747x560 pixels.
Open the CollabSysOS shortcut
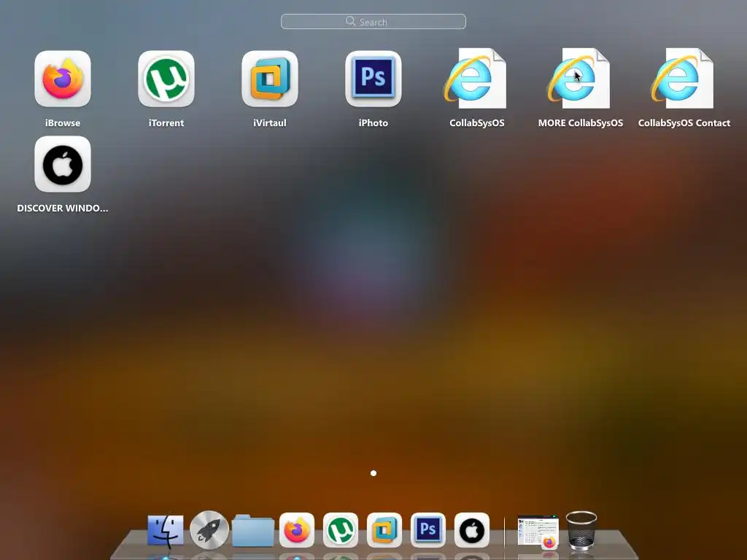(476, 79)
